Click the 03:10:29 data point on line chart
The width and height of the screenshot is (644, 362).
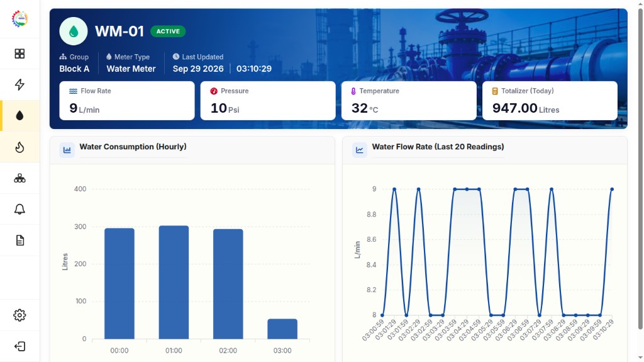click(x=612, y=189)
